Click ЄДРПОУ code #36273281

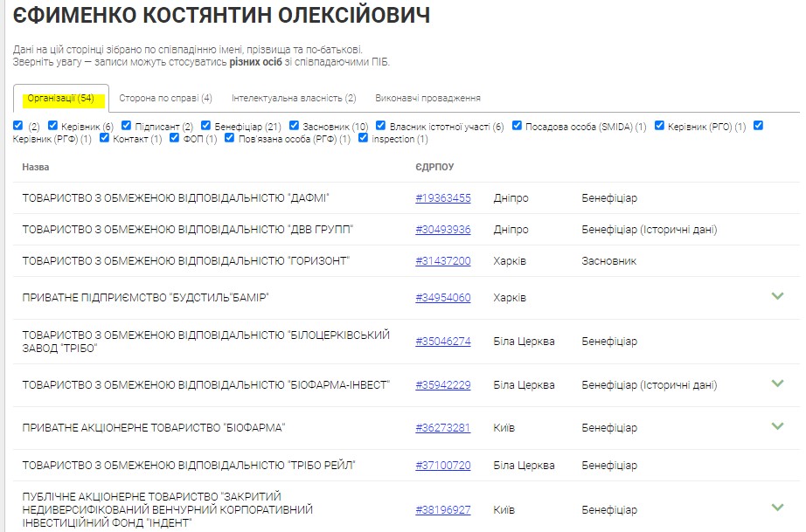442,428
